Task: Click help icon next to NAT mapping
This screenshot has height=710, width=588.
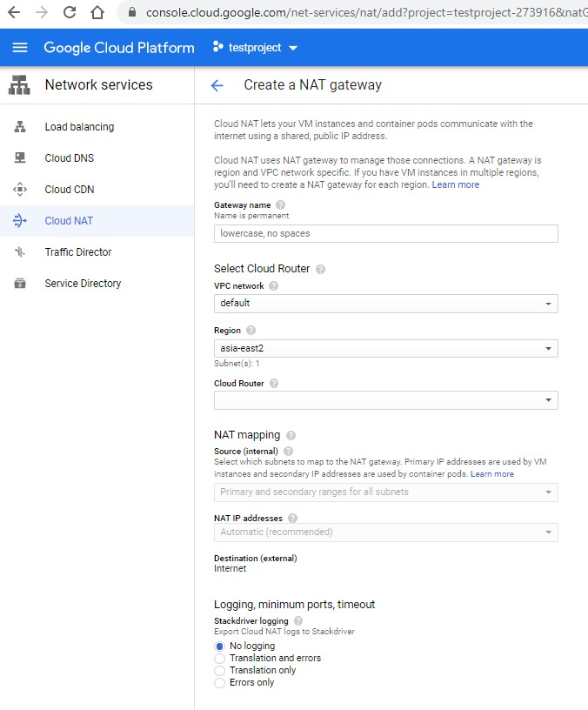Action: 291,435
